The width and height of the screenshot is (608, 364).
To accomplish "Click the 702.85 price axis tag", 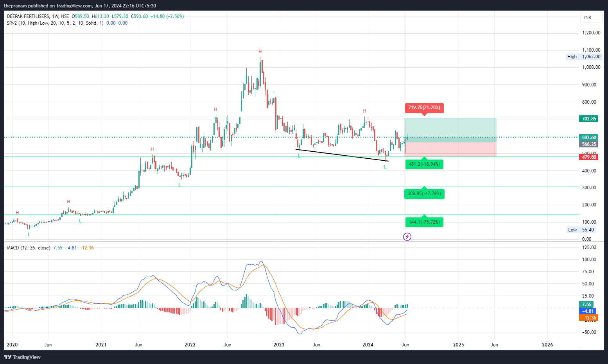I will tap(589, 119).
